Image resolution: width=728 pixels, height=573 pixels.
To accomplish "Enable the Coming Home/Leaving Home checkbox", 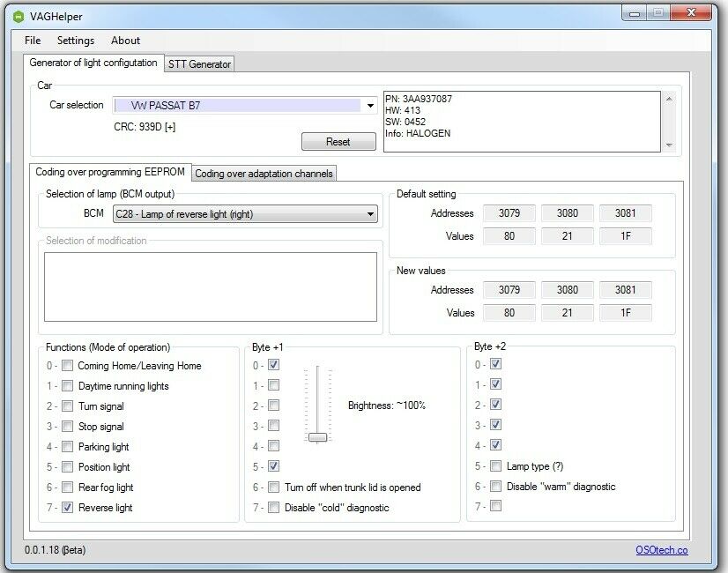I will 67,366.
